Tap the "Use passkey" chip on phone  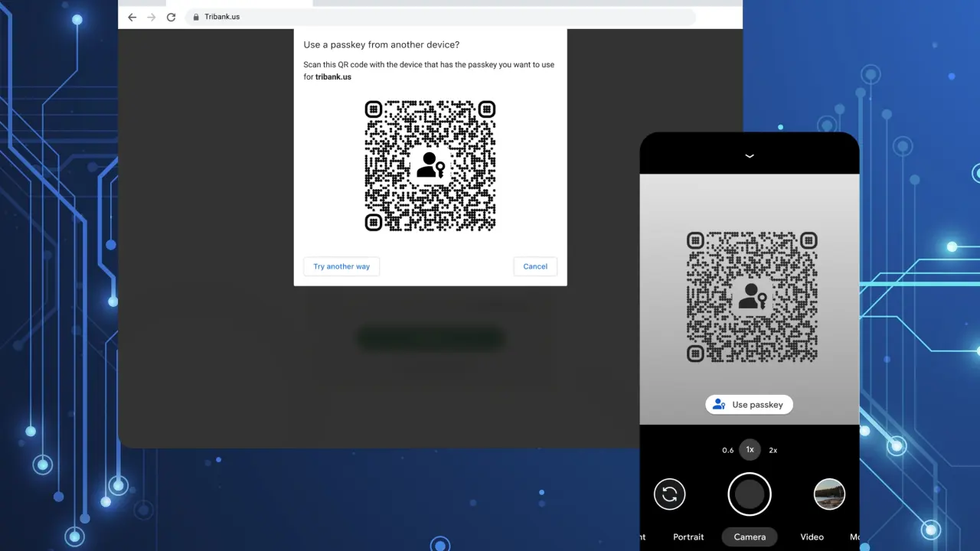[749, 405]
